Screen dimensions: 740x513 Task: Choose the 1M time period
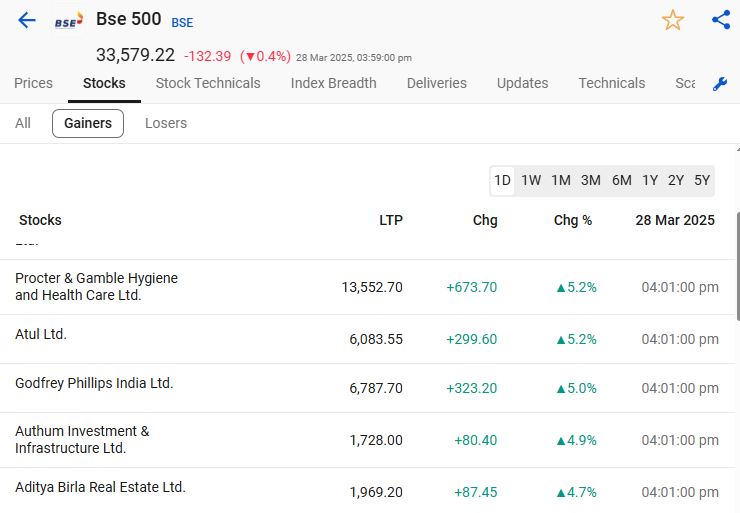(x=561, y=180)
